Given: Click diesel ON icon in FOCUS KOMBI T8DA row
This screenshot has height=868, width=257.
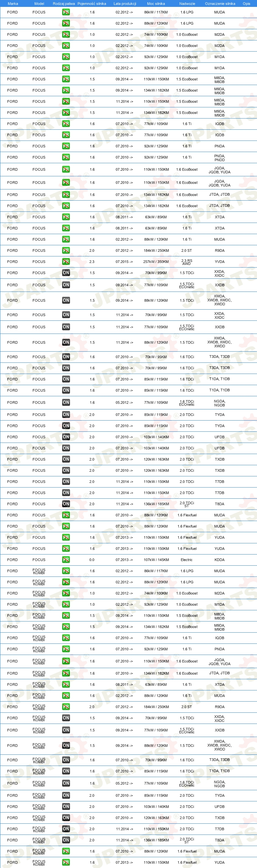Looking at the screenshot, I should coord(66,840).
